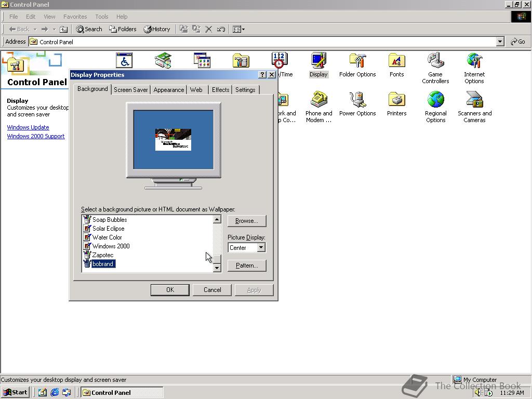Switch to the Screen Saver tab
532x399 pixels.
[130, 89]
